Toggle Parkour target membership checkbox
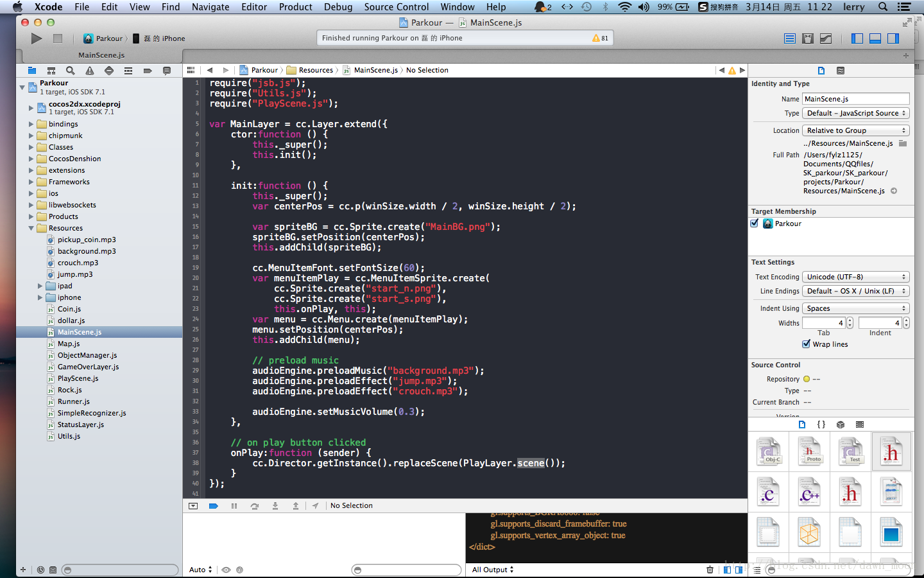The height and width of the screenshot is (578, 924). (x=755, y=223)
